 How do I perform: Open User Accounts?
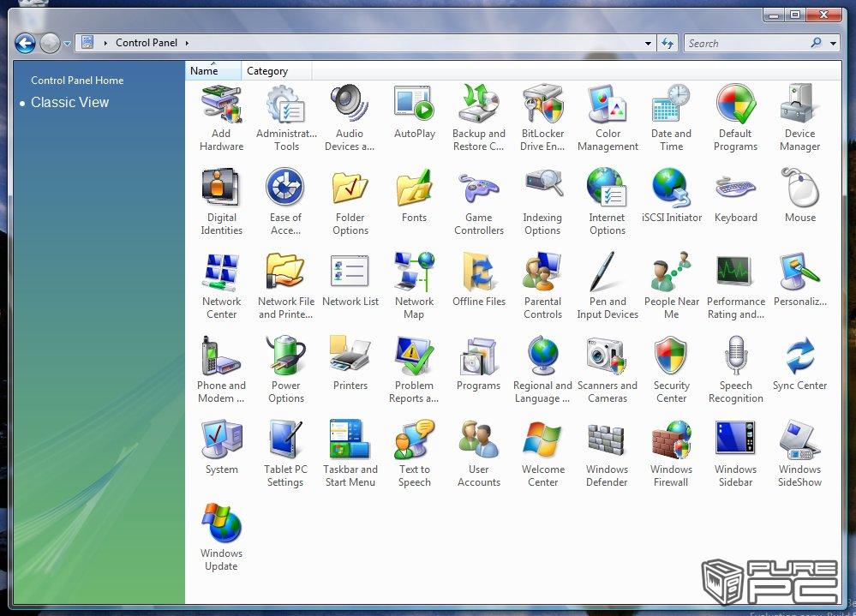pos(479,454)
